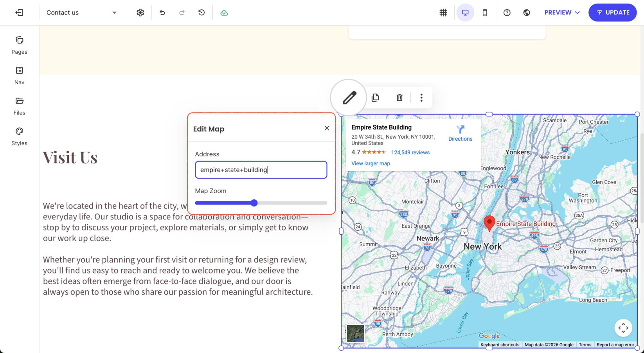Image resolution: width=644 pixels, height=353 pixels.
Task: Open the Contact us page dropdown
Action: (81, 13)
